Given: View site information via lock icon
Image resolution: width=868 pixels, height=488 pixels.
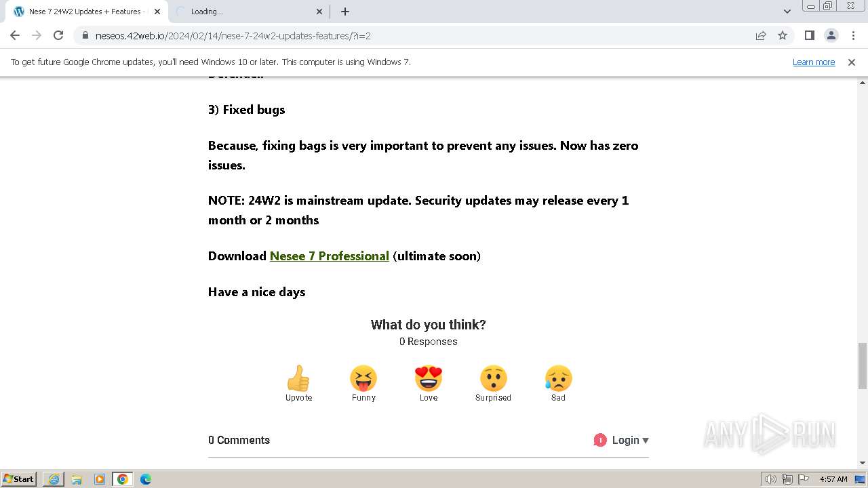Looking at the screenshot, I should pyautogui.click(x=85, y=36).
